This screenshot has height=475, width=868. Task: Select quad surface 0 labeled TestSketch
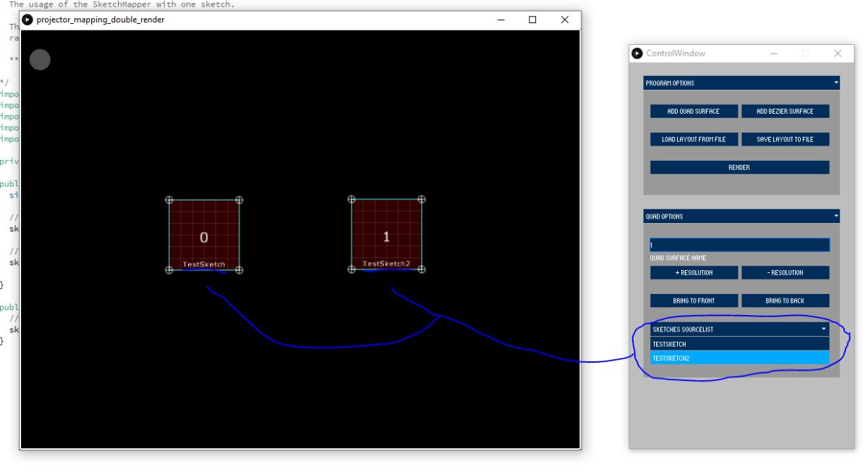(204, 235)
